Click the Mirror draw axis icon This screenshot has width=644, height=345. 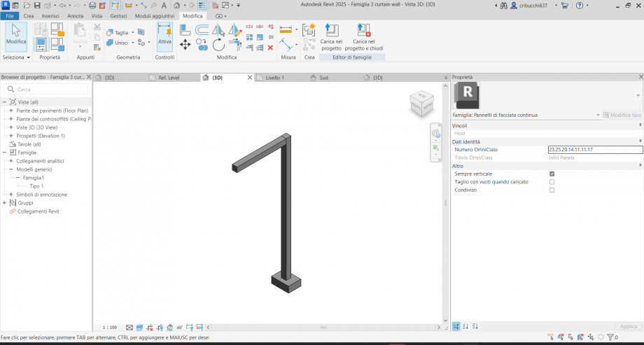click(235, 29)
